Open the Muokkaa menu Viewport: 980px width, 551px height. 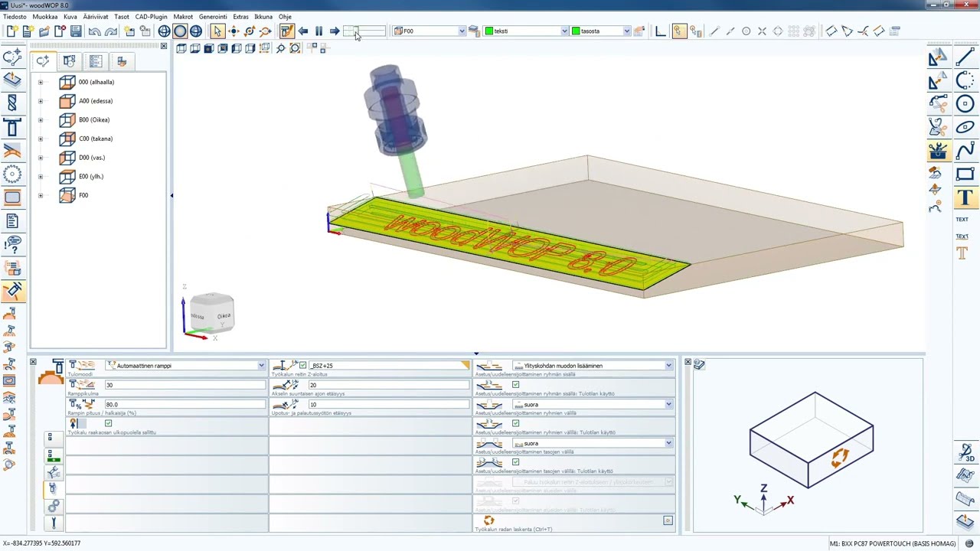click(x=45, y=16)
